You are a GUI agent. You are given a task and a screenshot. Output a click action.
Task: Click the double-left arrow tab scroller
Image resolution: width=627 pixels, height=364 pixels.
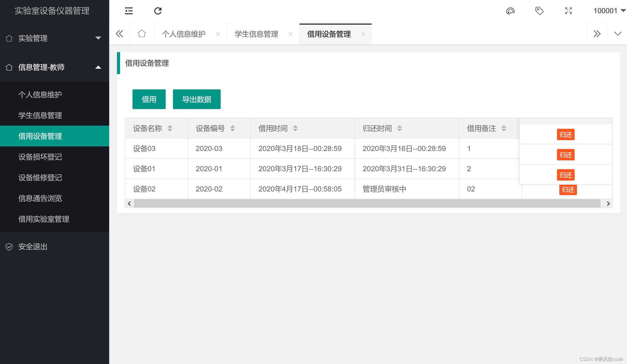[x=119, y=34]
